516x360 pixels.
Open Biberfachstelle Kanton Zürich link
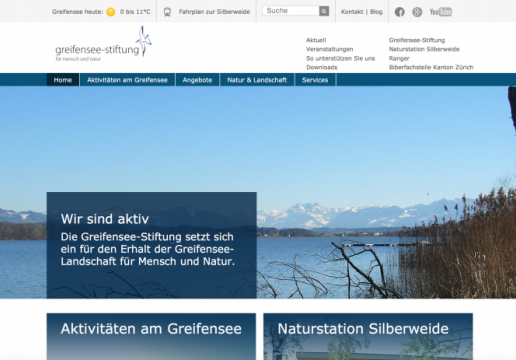[x=431, y=67]
